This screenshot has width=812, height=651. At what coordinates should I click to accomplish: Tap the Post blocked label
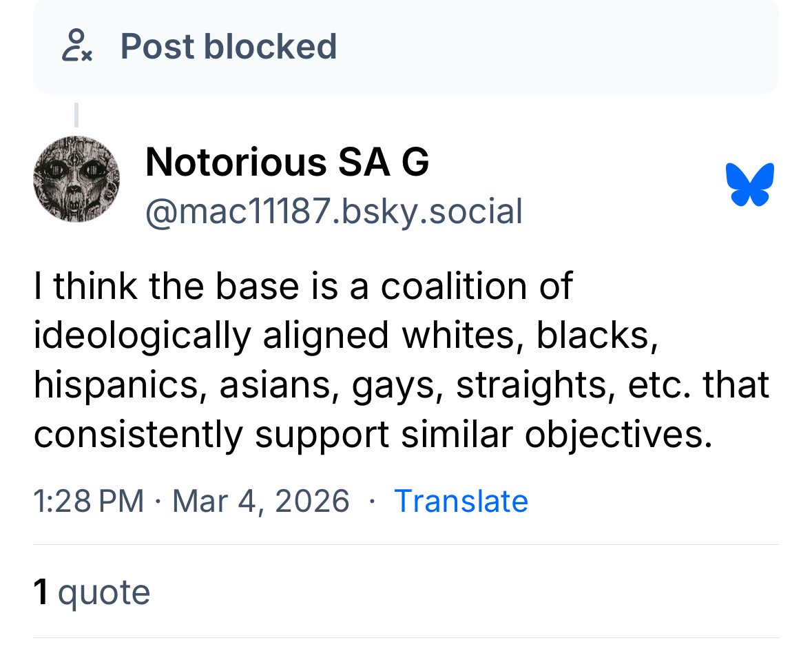229,47
